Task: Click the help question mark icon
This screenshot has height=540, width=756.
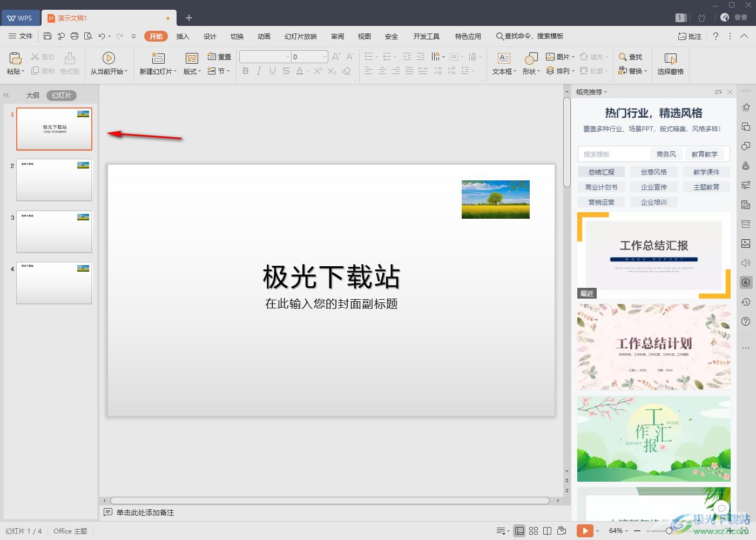Action: (715, 36)
